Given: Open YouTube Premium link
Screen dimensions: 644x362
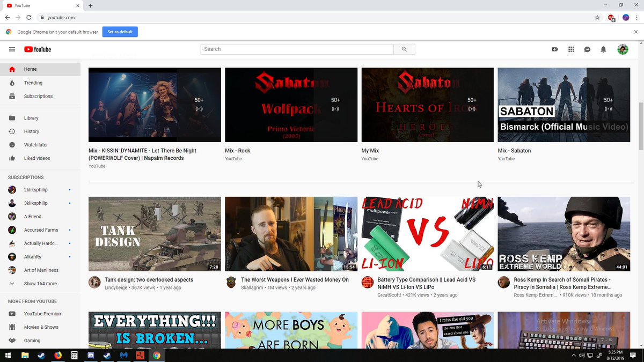Looking at the screenshot, I should tap(40, 314).
